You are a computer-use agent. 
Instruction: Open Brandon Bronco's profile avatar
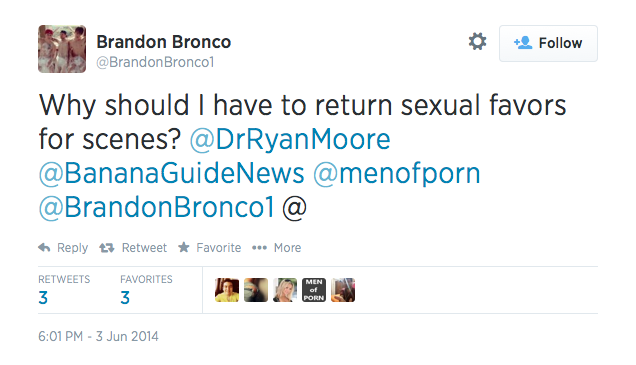coord(62,49)
